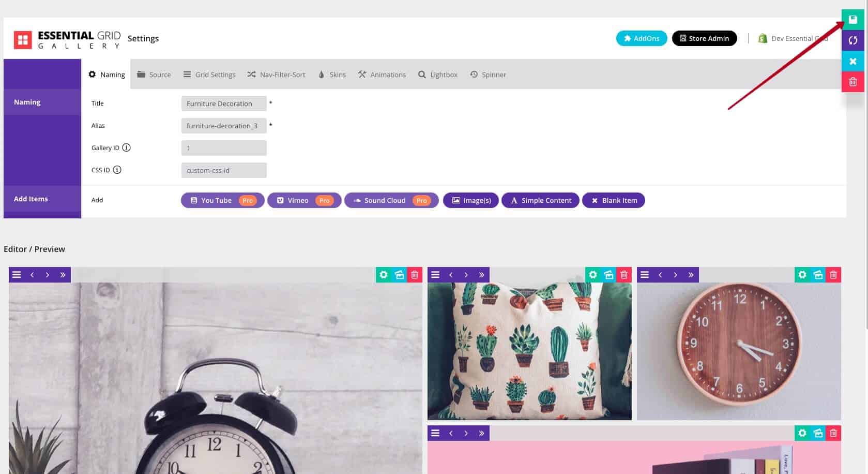The image size is (868, 474).
Task: Open the cactus pillow item's settings gear
Action: 593,275
